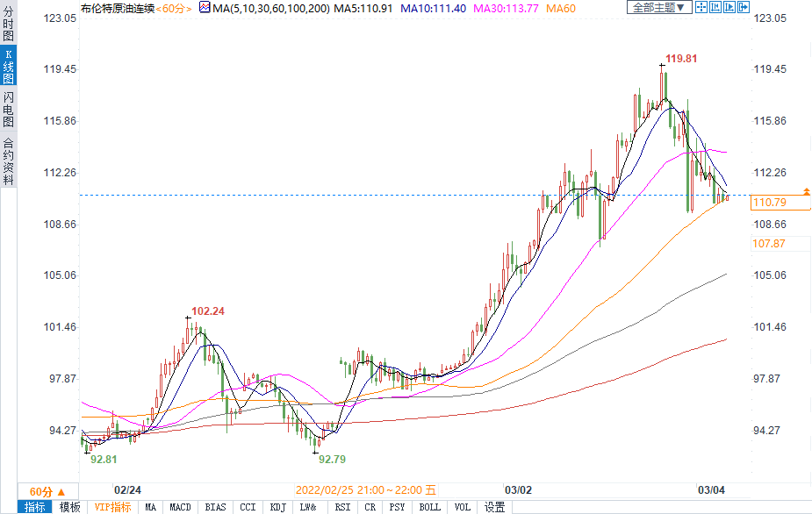Open the 全部主题 dropdown
The width and height of the screenshot is (812, 514).
[x=658, y=8]
